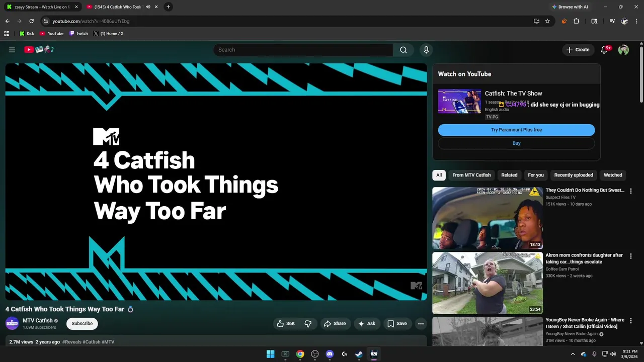The height and width of the screenshot is (362, 644).
Task: Open the Twitch bookmark
Action: coord(78,34)
